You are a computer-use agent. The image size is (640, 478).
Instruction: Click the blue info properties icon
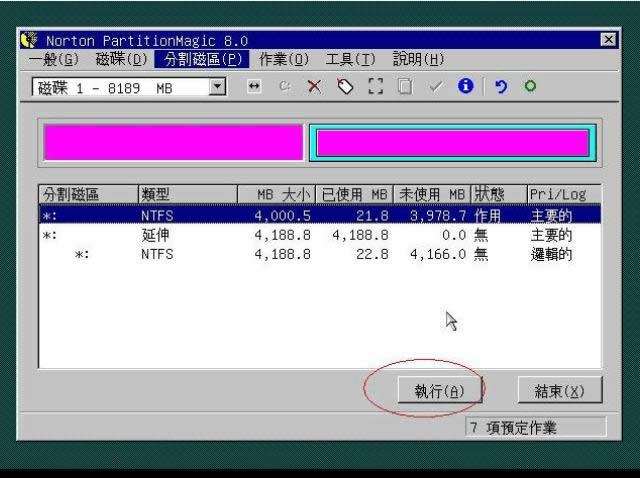pos(464,88)
